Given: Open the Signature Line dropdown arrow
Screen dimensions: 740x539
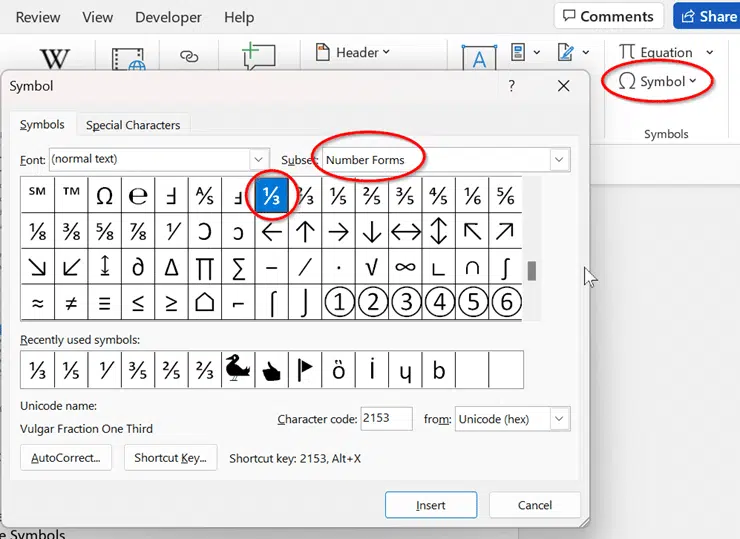Looking at the screenshot, I should click(x=586, y=52).
